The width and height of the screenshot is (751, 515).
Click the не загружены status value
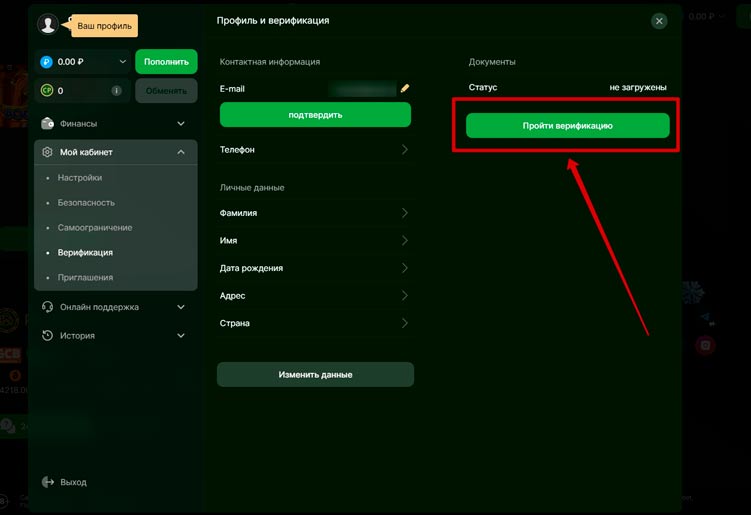[x=637, y=87]
